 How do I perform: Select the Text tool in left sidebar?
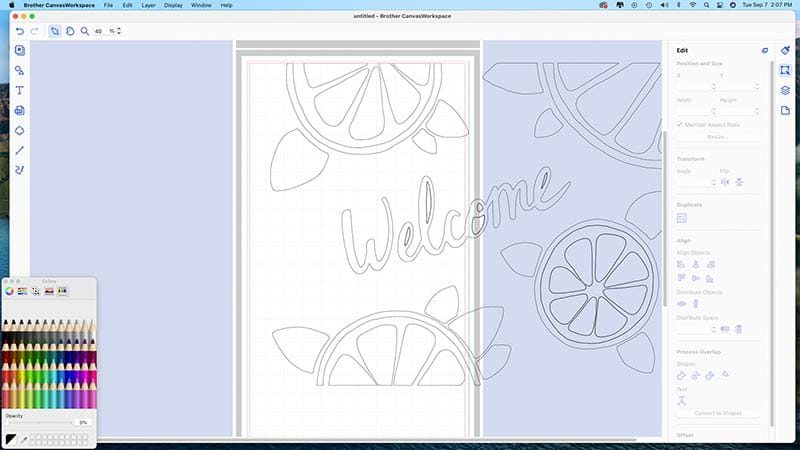point(20,90)
